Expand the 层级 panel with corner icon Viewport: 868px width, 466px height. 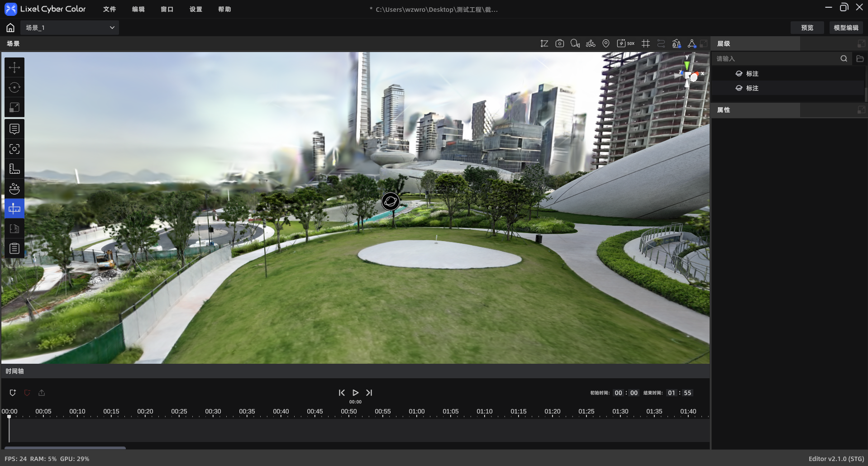click(x=861, y=43)
